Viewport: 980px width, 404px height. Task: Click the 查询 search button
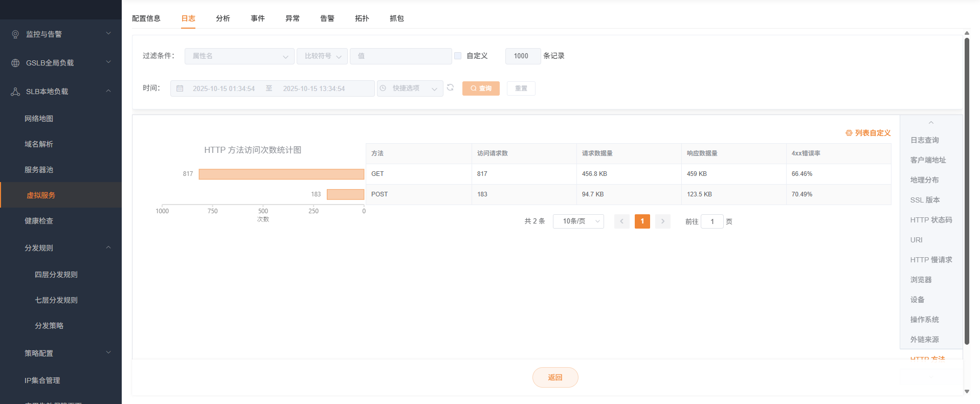(481, 88)
